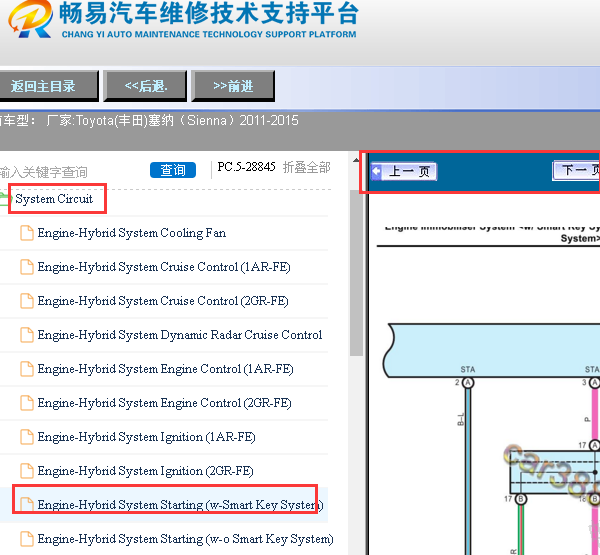Screen dimensions: 600x555
Task: Click the PC.5-28845 label
Action: pyautogui.click(x=246, y=167)
